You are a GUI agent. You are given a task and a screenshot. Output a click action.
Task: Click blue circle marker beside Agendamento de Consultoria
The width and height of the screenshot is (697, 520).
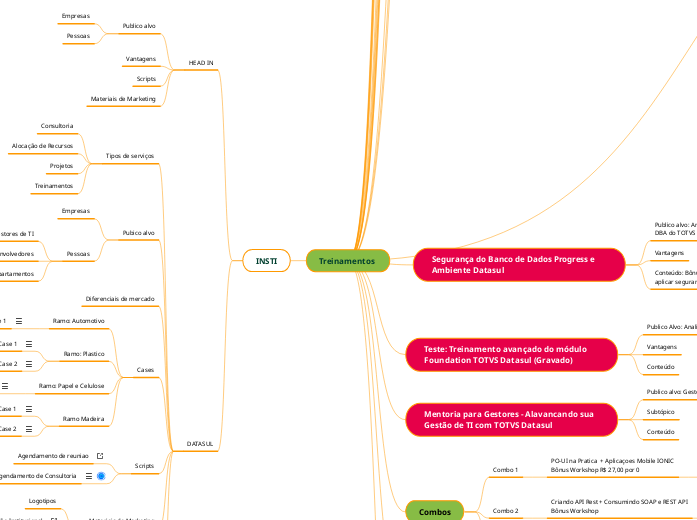[x=101, y=476]
